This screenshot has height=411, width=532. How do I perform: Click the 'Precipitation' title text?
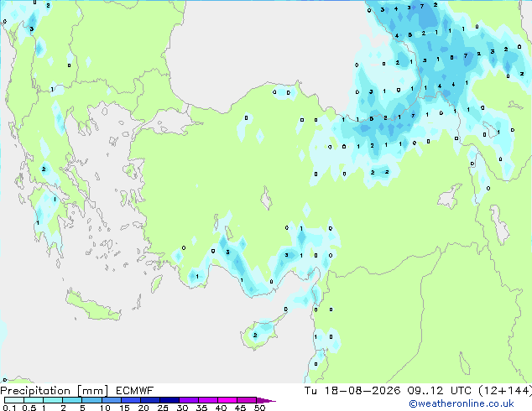click(x=35, y=391)
